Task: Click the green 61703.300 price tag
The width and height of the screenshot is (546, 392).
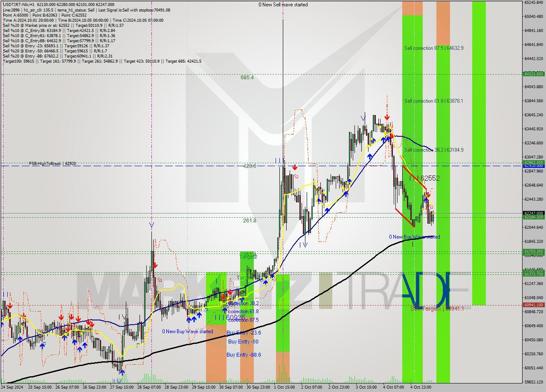Action: (533, 251)
